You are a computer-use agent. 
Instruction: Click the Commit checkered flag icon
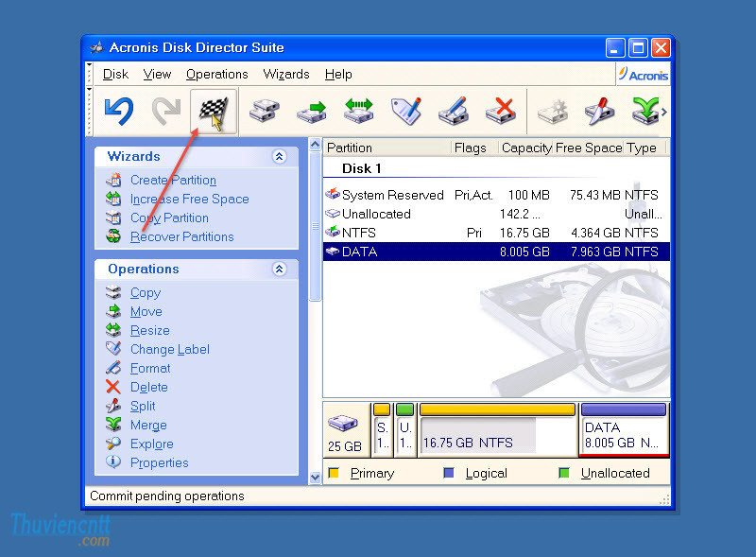214,112
